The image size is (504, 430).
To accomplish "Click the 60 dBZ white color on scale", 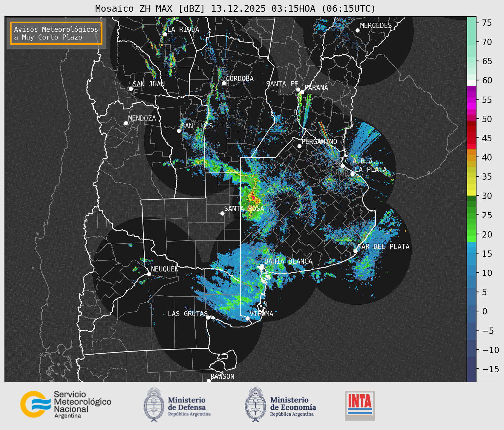I will click(x=471, y=83).
